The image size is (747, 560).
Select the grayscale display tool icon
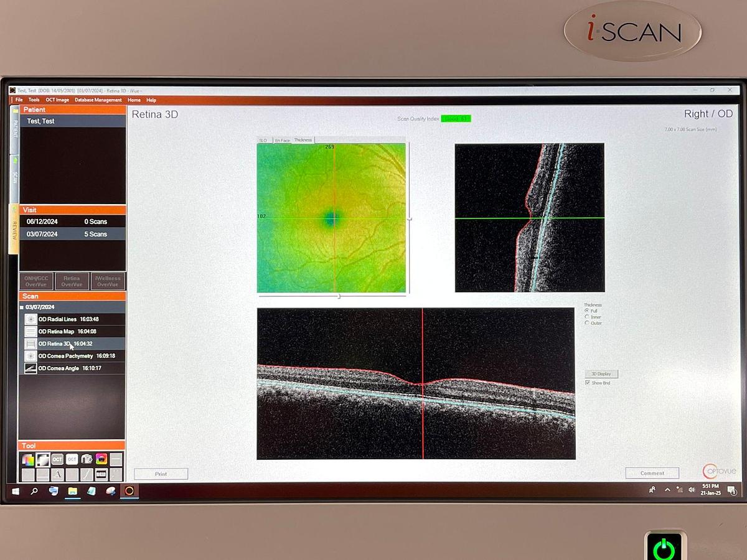point(43,460)
